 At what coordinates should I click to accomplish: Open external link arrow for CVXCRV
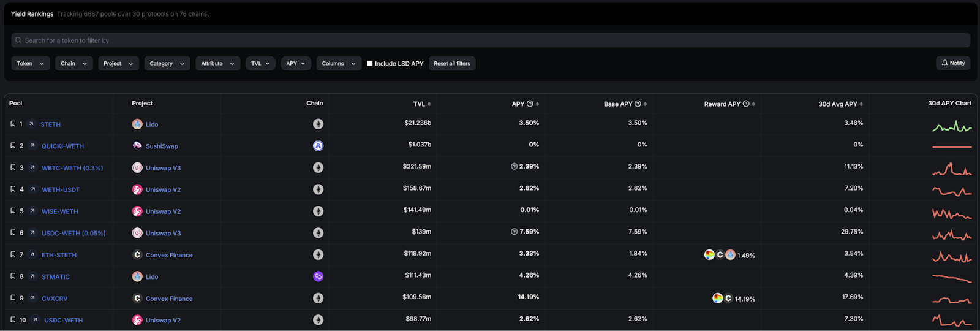(32, 298)
